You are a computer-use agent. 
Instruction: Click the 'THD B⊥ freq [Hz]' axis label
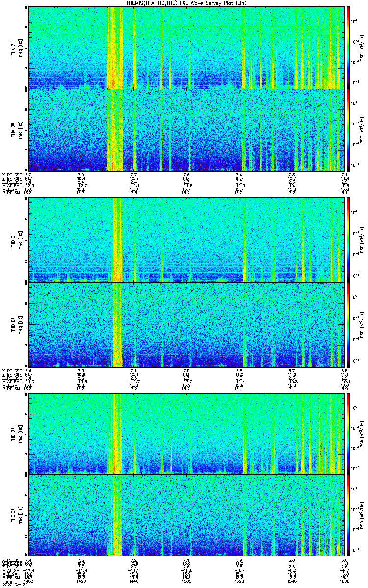click(x=16, y=240)
